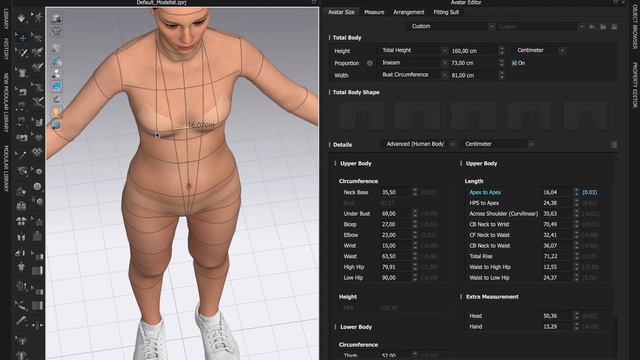Open the Centimeter dropdown in Details row
The width and height of the screenshot is (640, 360).
coord(497,144)
